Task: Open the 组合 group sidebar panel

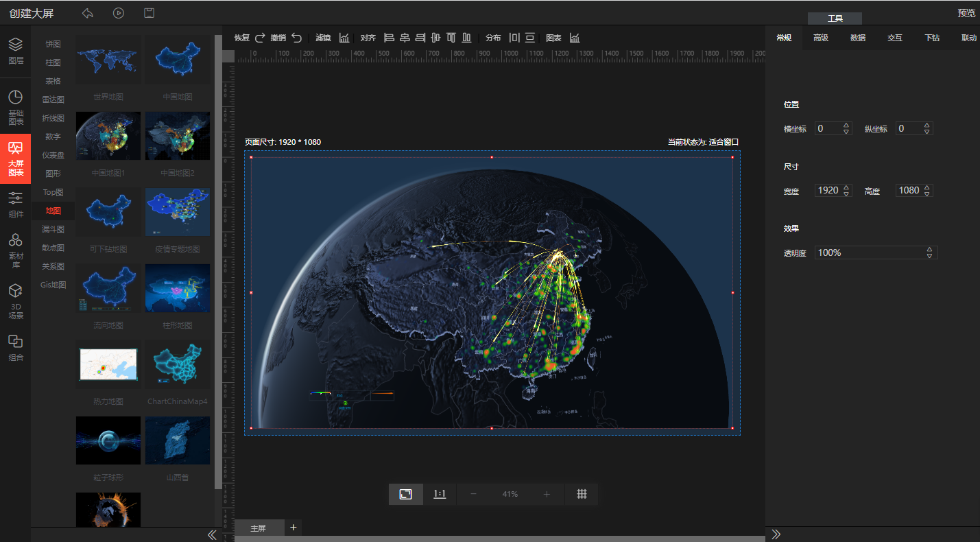Action: click(15, 348)
